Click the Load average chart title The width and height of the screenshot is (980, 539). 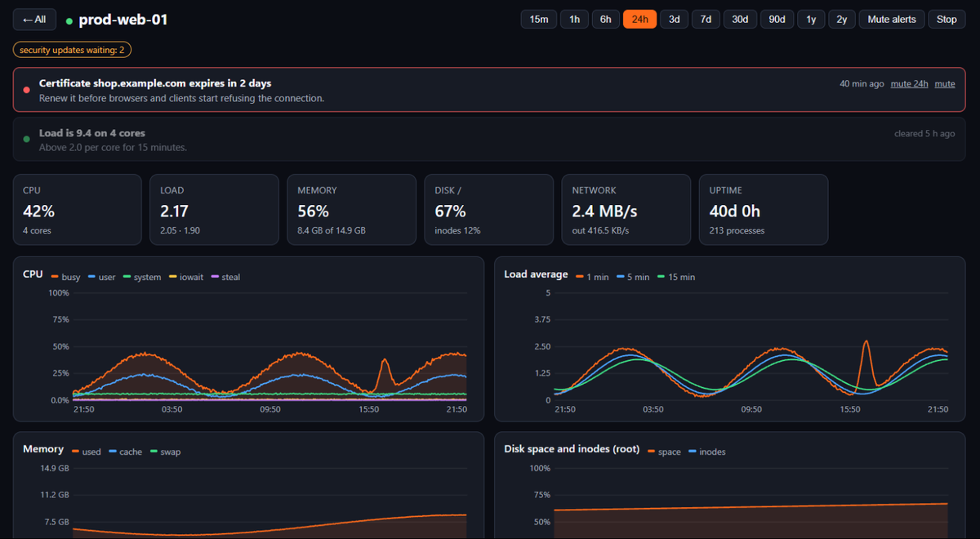(x=536, y=274)
